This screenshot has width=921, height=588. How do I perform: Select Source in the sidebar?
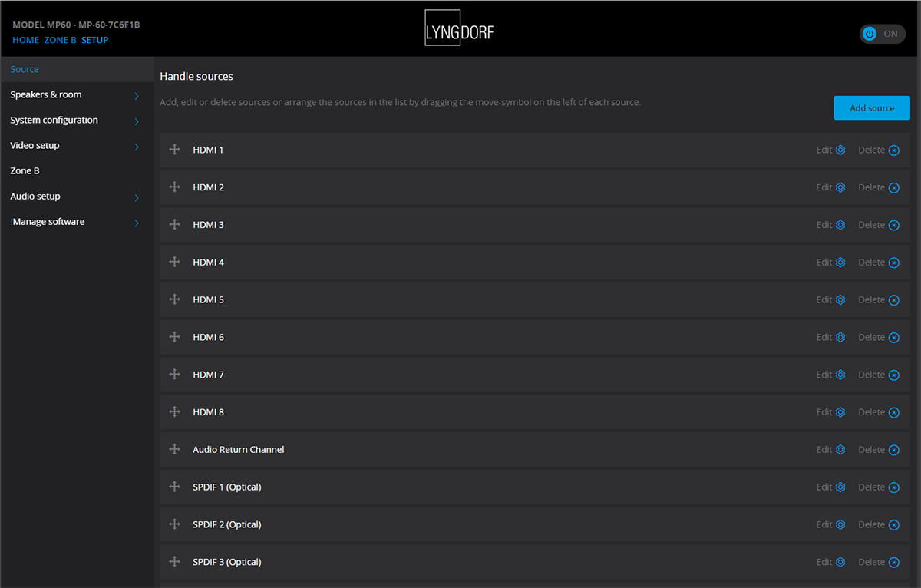pyautogui.click(x=77, y=69)
